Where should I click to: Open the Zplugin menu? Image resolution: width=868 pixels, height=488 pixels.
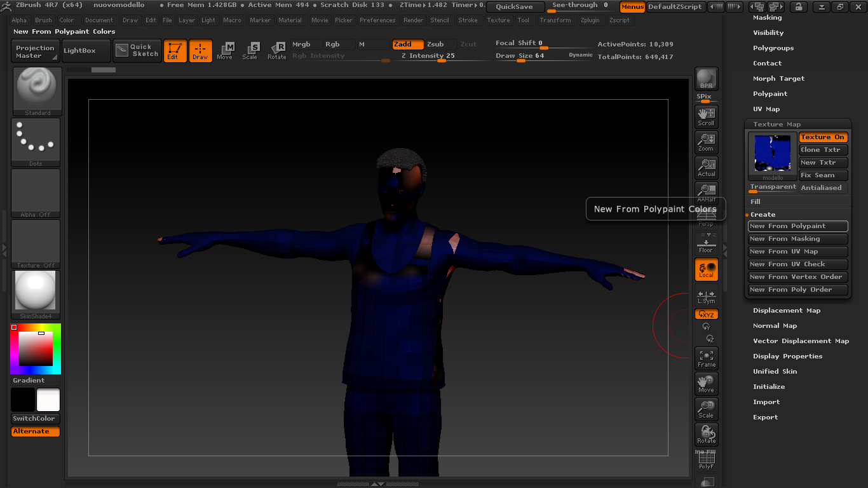pyautogui.click(x=590, y=20)
